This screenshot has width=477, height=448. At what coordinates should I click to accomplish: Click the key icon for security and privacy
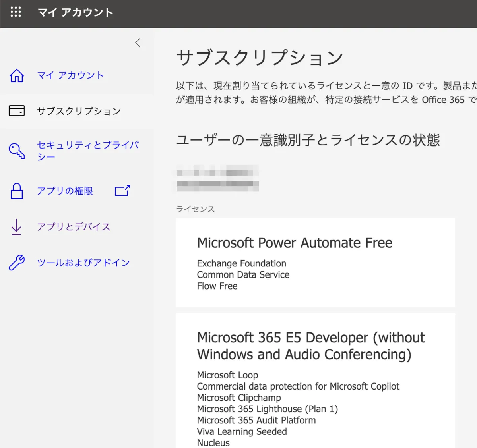coord(17,151)
